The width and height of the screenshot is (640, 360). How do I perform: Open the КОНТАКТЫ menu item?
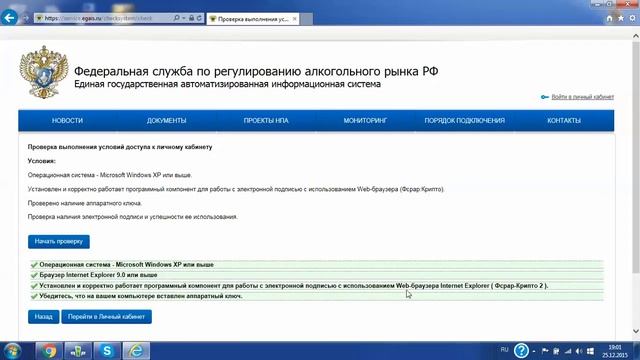pos(564,120)
